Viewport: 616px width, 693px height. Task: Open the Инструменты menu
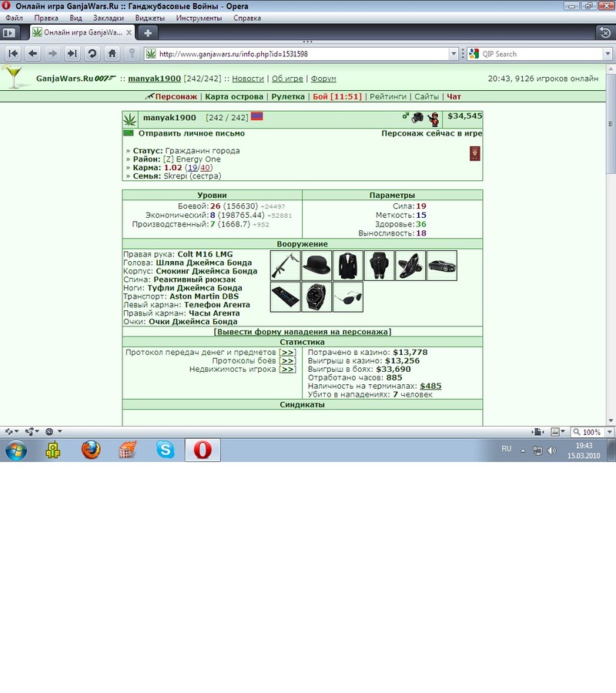click(x=199, y=18)
